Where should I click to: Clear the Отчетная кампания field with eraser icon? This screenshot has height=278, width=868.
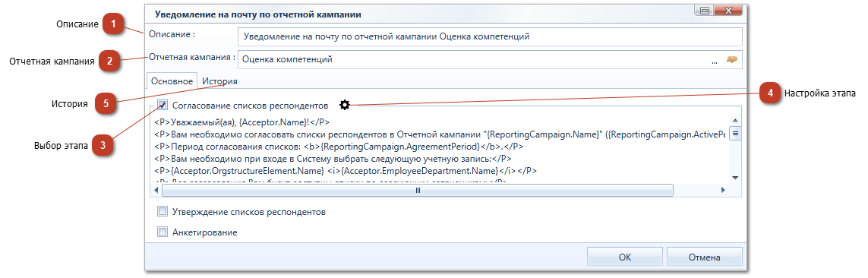732,60
